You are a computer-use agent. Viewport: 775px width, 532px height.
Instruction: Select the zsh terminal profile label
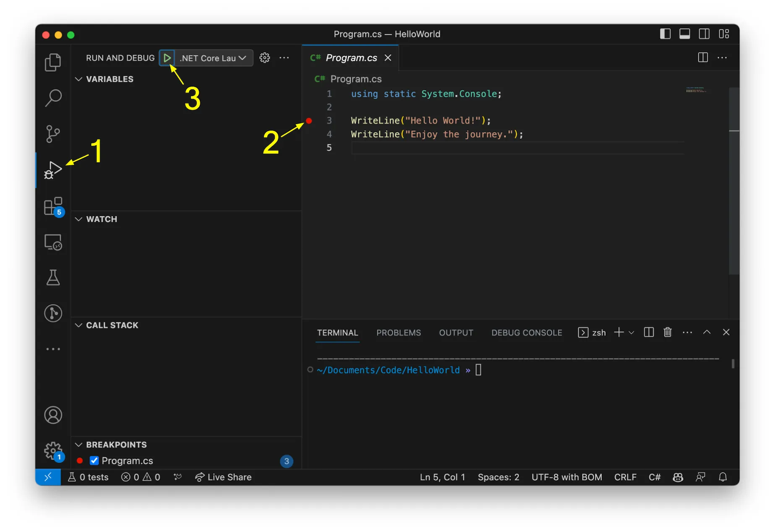tap(592, 332)
